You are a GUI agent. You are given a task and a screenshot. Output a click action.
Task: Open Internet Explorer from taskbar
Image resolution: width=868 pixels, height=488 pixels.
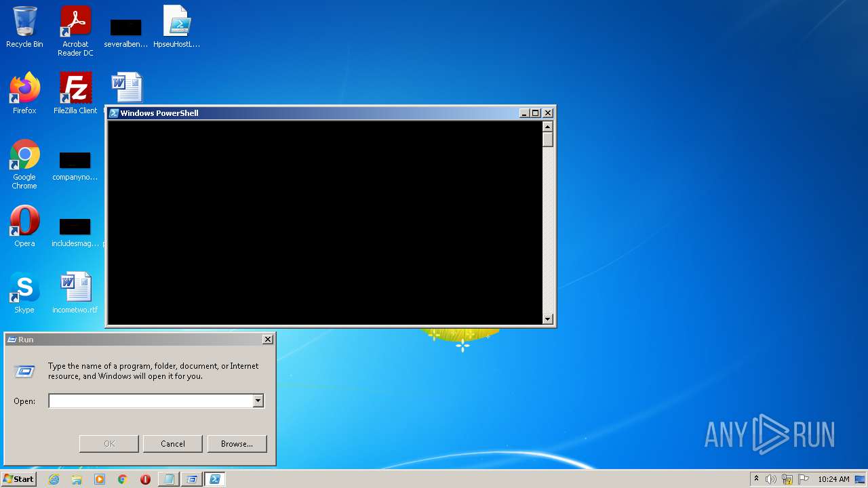pyautogui.click(x=54, y=479)
